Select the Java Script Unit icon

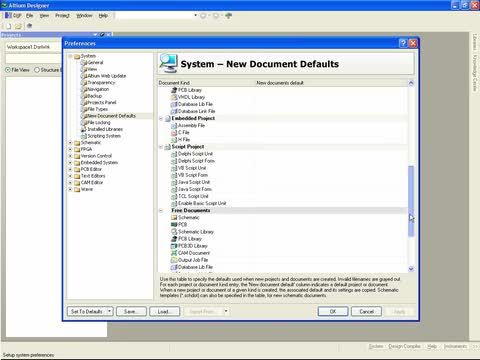[x=174, y=182]
